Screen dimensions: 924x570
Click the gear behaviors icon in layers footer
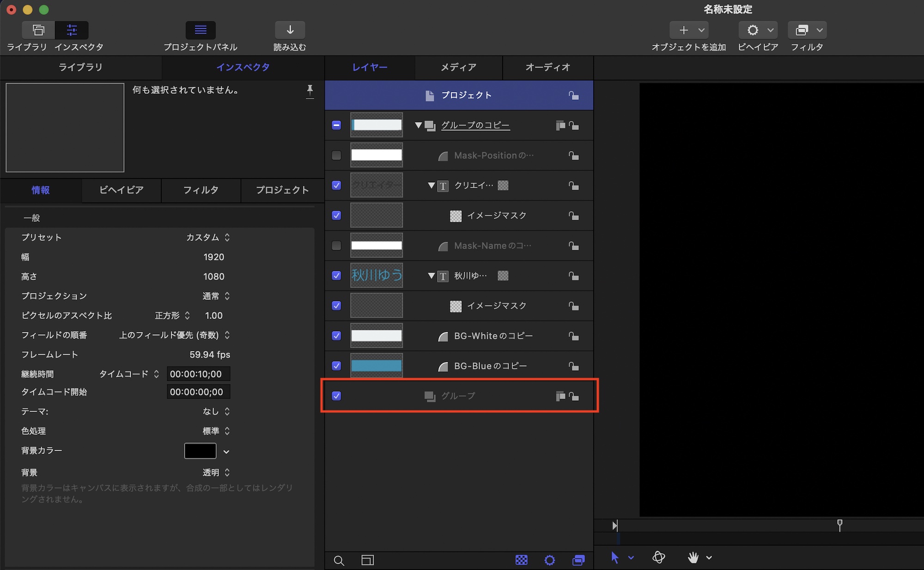tap(549, 560)
